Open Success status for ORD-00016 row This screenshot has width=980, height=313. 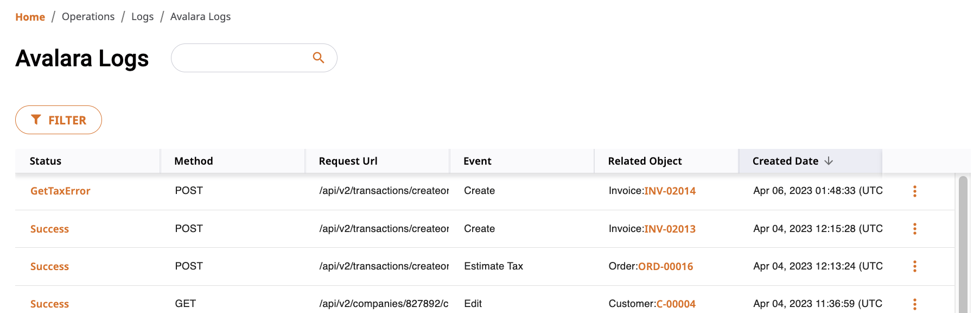click(49, 266)
